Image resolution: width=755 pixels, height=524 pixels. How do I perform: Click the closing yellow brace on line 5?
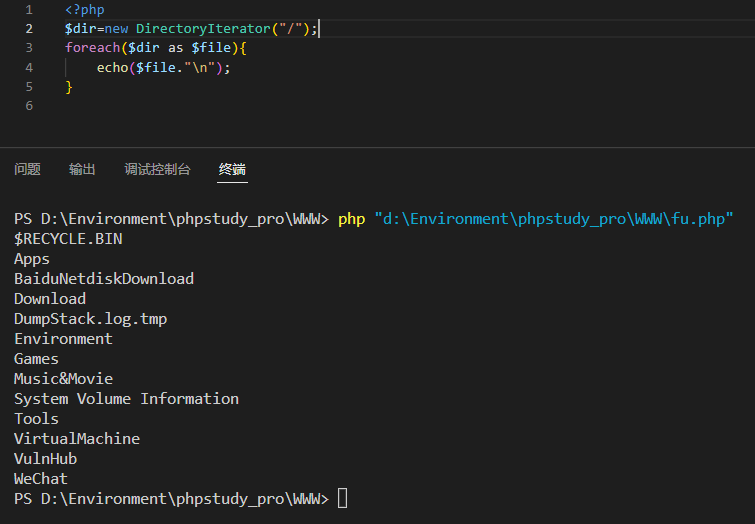pyautogui.click(x=69, y=87)
